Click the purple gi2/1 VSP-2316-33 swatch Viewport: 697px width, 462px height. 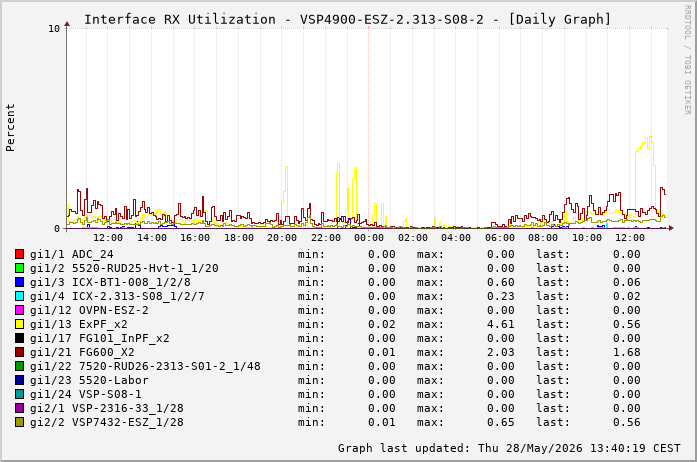(19, 408)
